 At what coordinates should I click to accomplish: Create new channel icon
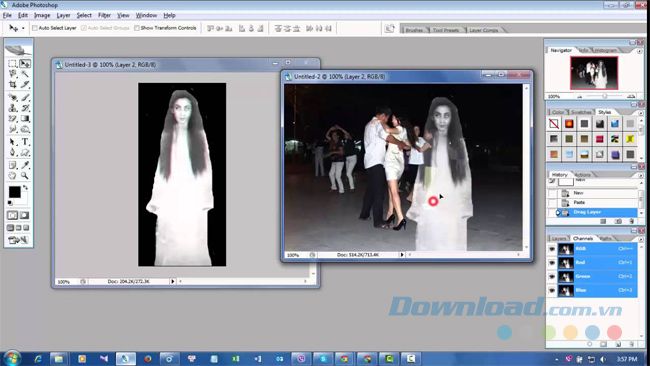tap(618, 344)
